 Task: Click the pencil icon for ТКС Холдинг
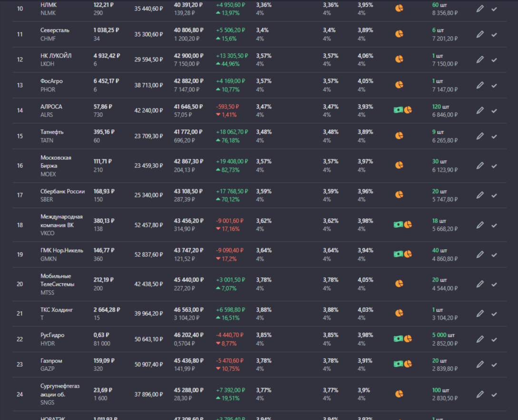480,313
